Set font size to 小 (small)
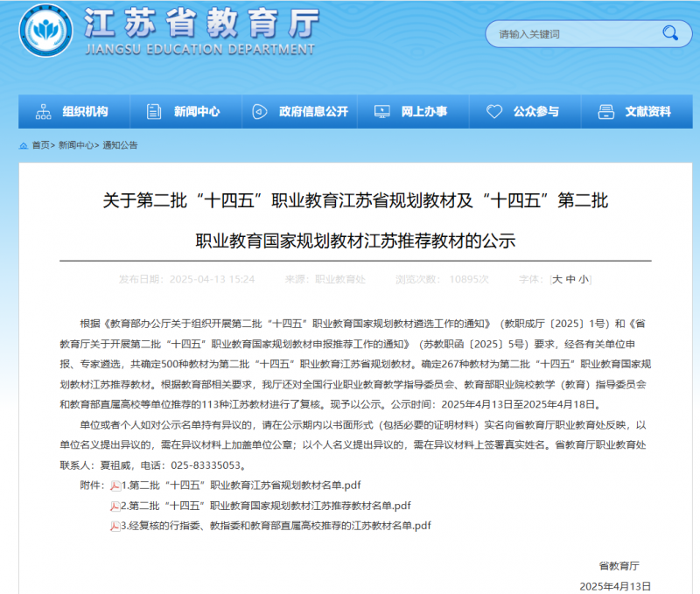 (584, 279)
